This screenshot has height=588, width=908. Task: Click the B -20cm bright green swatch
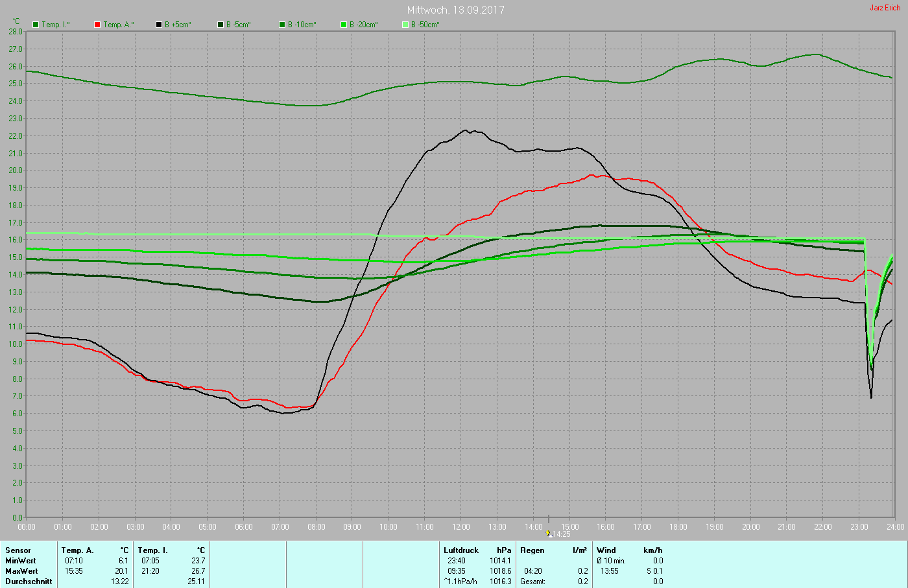click(x=344, y=25)
